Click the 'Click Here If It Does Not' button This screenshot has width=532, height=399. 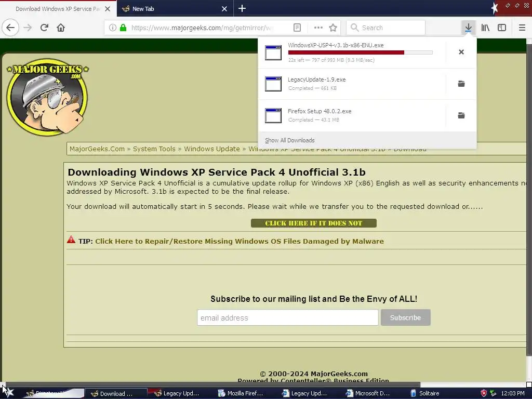(313, 223)
